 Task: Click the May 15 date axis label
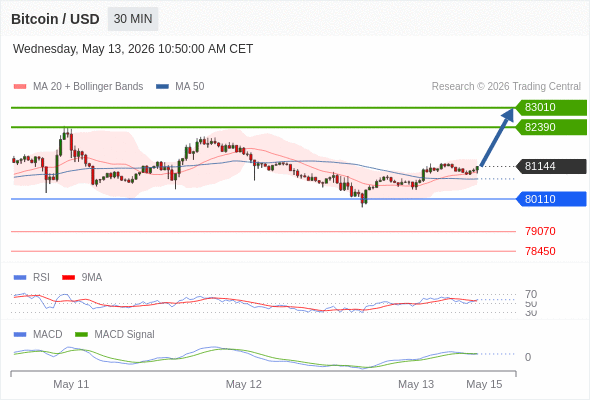point(484,384)
